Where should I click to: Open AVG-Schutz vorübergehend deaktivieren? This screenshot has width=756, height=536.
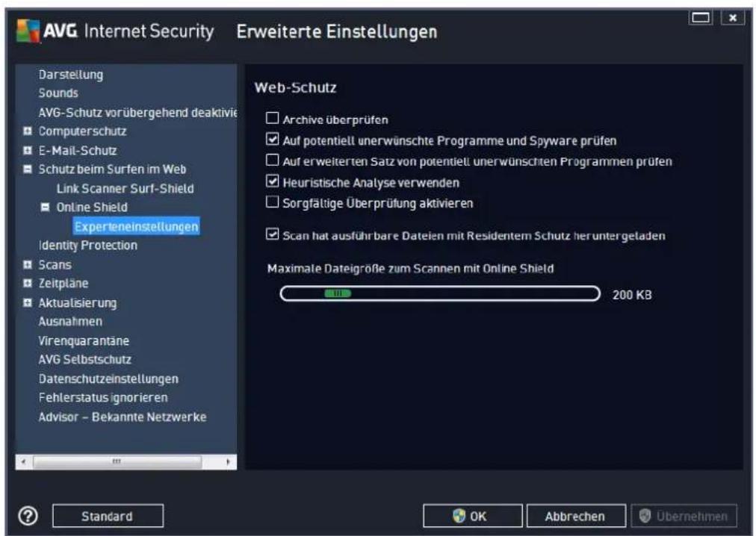click(138, 112)
